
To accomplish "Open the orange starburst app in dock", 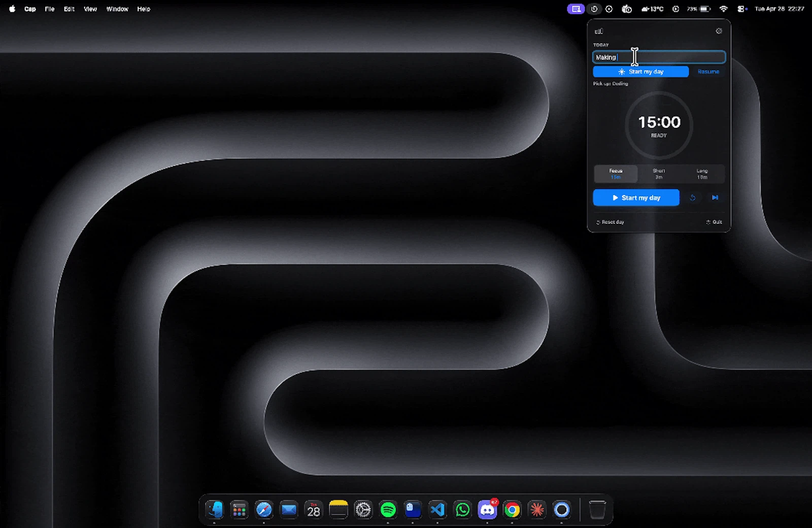I will 537,509.
